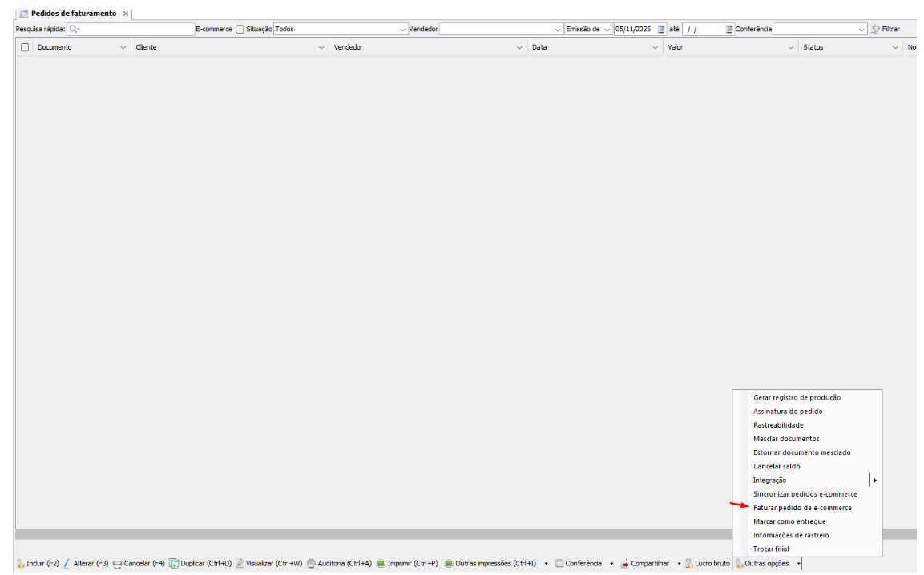Enable the E-commerce checkbox

pyautogui.click(x=240, y=29)
